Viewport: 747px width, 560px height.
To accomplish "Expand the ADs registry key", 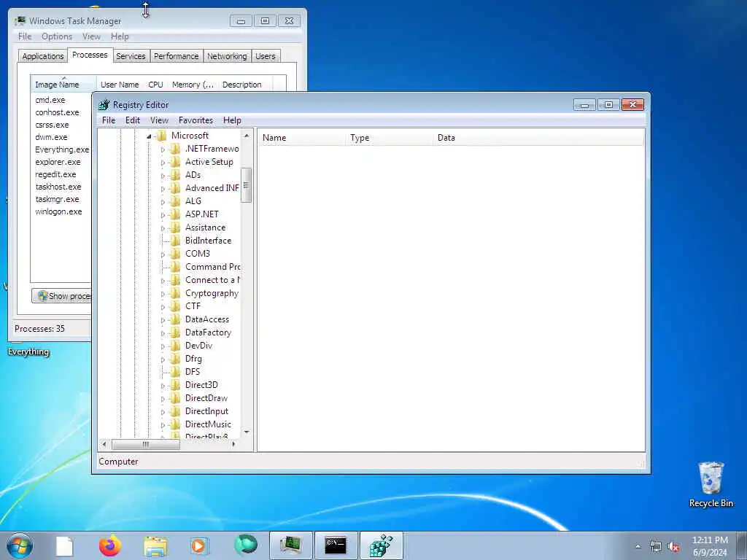I will coord(163,176).
